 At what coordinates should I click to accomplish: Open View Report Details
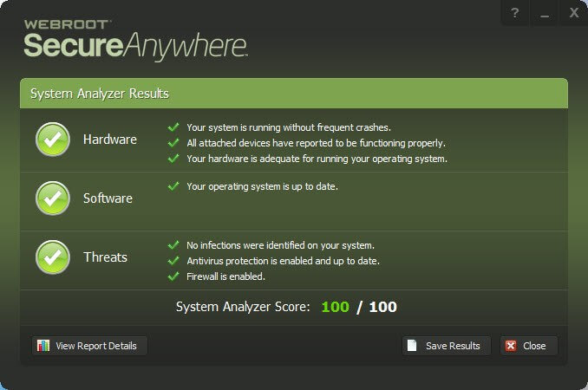tap(89, 346)
